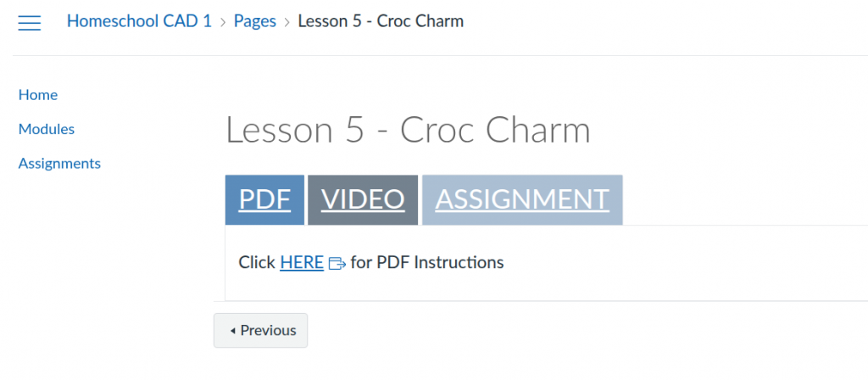Go to Homeschool CAD 1 breadcrumb
The height and width of the screenshot is (380, 868).
point(139,21)
